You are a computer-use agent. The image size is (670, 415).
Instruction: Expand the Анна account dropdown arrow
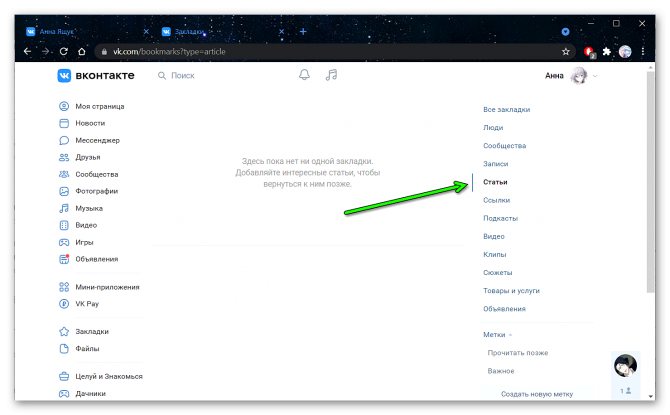tap(595, 76)
